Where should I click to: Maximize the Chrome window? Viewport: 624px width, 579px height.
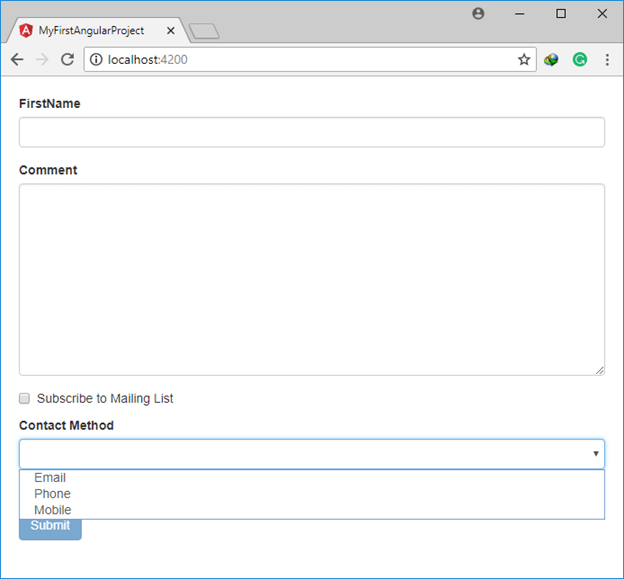click(561, 14)
